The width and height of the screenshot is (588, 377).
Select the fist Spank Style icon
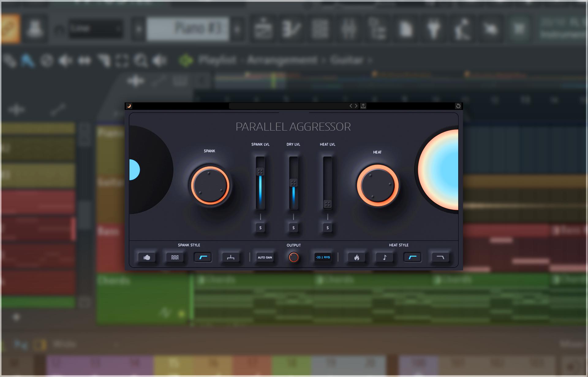coord(147,257)
